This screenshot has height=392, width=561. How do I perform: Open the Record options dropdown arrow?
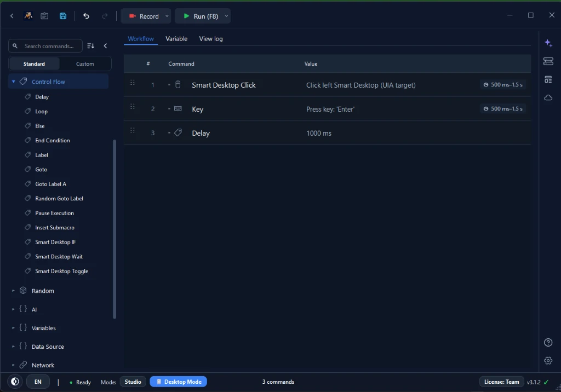[x=167, y=16]
